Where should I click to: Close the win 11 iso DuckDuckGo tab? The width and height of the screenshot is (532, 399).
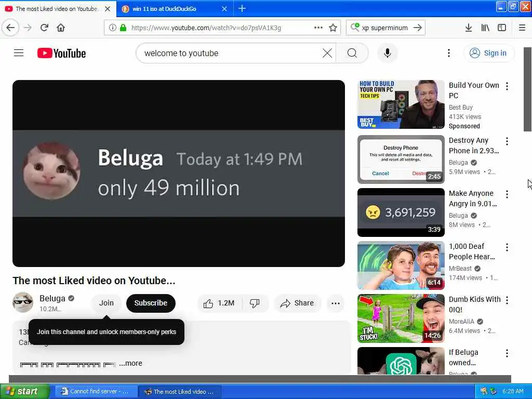point(224,9)
